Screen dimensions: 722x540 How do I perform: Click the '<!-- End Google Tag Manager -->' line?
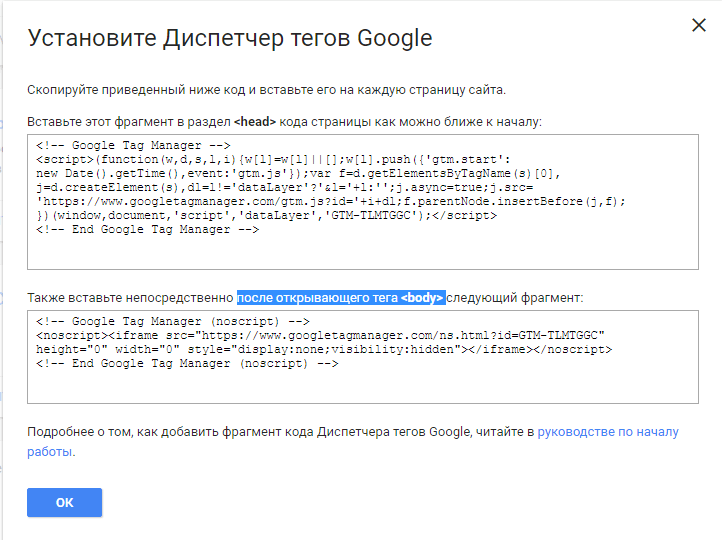147,229
